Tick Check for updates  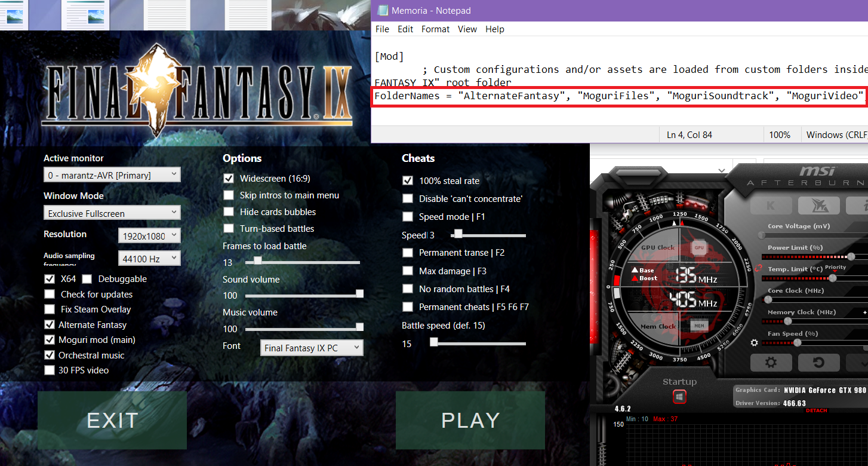pyautogui.click(x=49, y=294)
